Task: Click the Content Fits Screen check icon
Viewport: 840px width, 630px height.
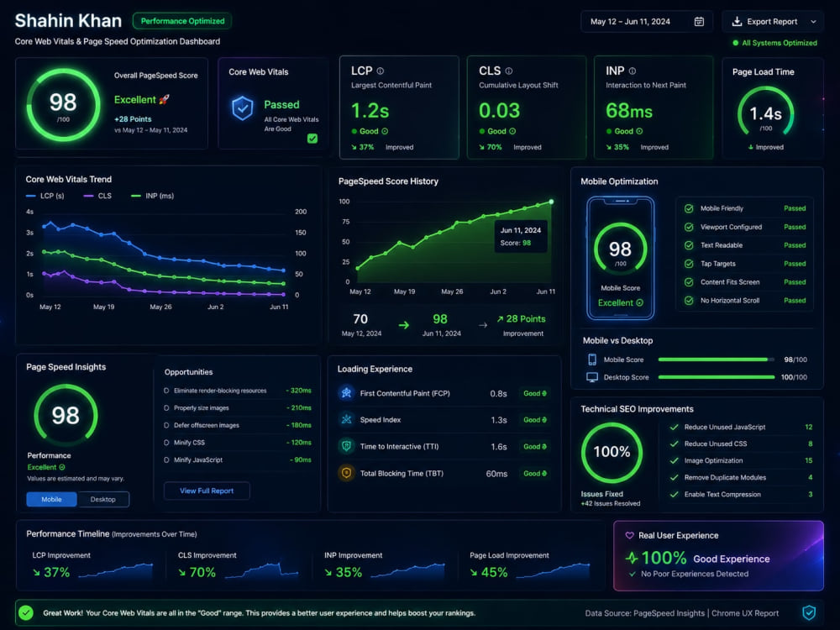Action: point(689,282)
